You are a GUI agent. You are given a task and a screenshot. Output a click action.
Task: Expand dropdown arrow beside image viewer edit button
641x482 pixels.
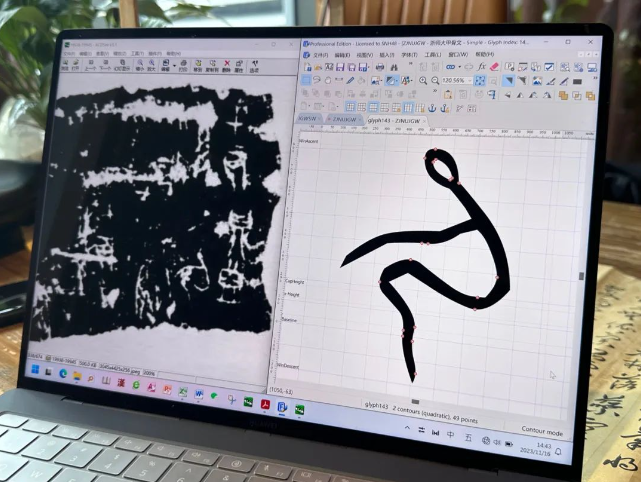pyautogui.click(x=174, y=65)
